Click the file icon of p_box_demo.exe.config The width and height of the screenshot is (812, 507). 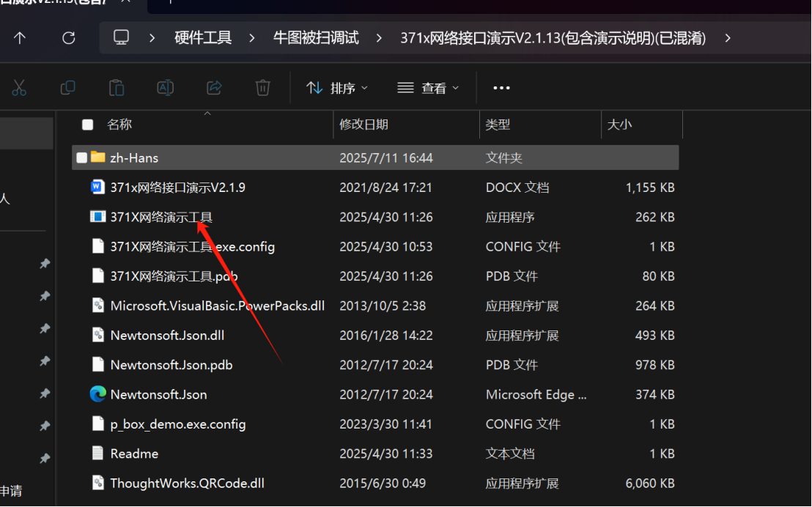pos(98,423)
